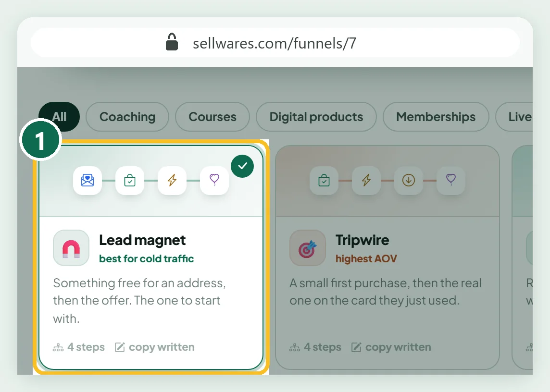Click the steps diagram icon in Tripwire card

click(295, 347)
